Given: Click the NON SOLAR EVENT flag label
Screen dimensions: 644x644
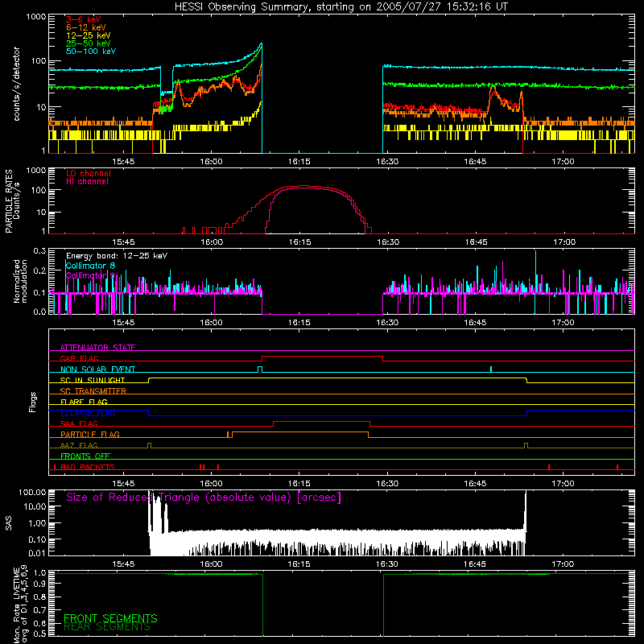Looking at the screenshot, I should pos(97,369).
